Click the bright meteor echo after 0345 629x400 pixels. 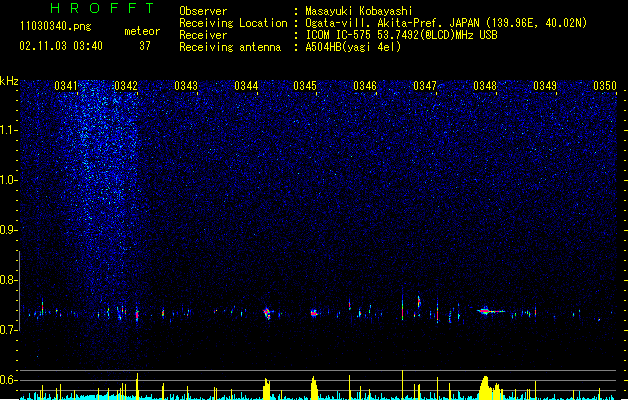pyautogui.click(x=314, y=313)
